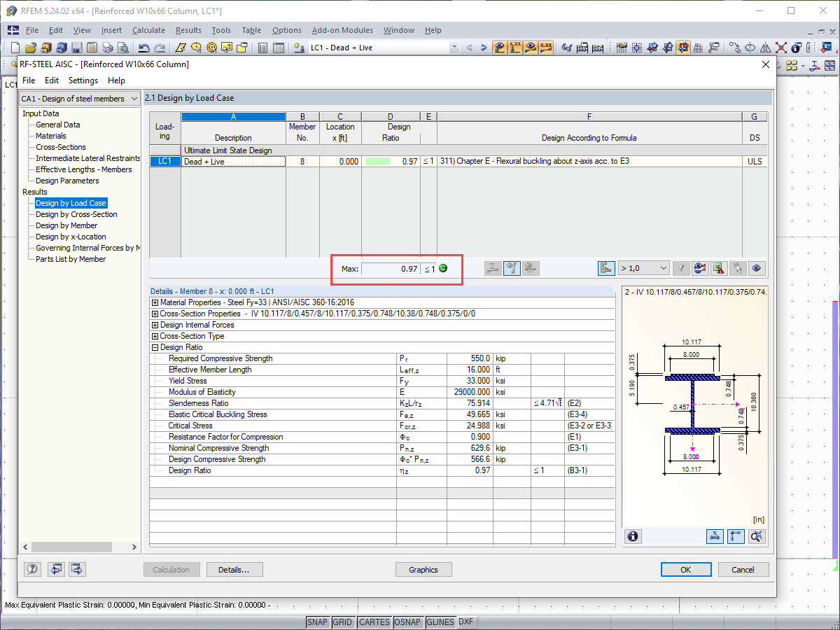Screen dimensions: 840x630
Task: Expand the Cross-Section Type row
Action: point(155,336)
